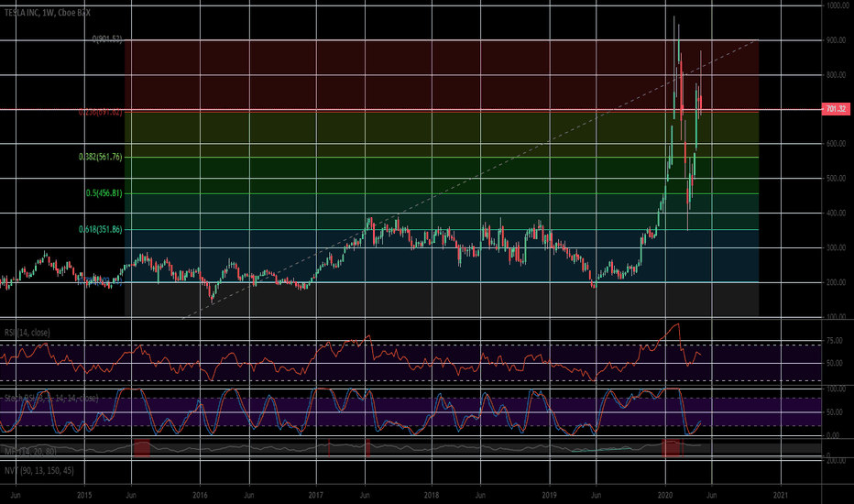Click the 500.00 price axis label
854x504 pixels.
[838, 178]
